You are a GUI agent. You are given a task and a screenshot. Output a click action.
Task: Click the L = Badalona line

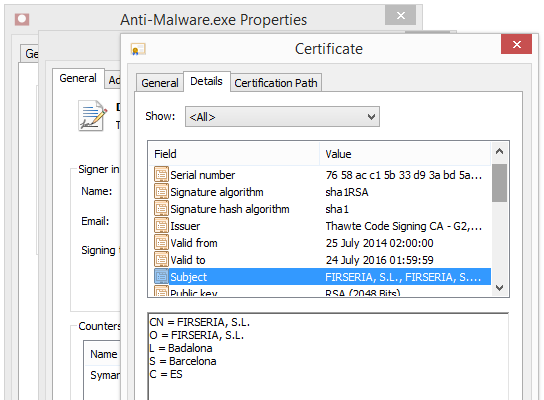[x=181, y=348]
